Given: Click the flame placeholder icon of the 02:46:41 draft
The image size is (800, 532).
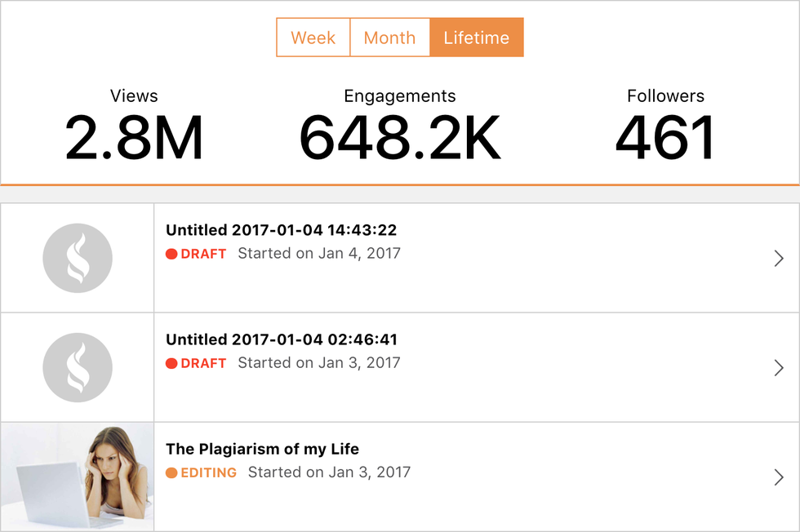Looking at the screenshot, I should (78, 367).
